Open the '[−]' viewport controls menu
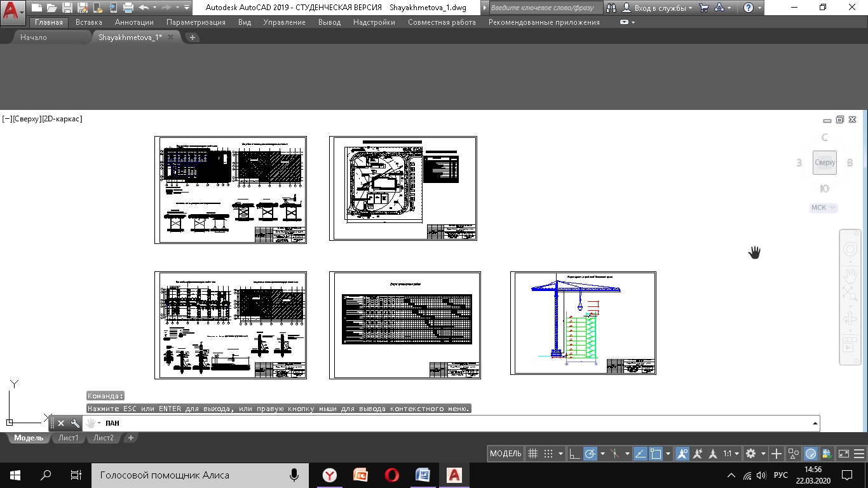Screen dimensions: 868x488 [x=7, y=119]
